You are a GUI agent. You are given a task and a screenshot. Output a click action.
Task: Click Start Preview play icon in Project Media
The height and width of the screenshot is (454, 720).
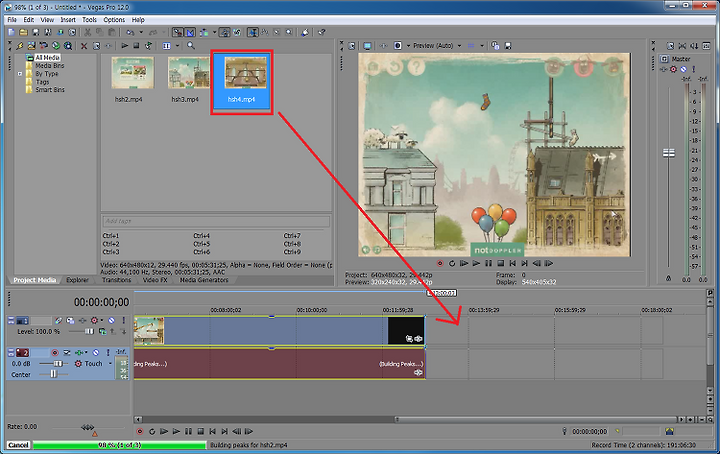(125, 45)
